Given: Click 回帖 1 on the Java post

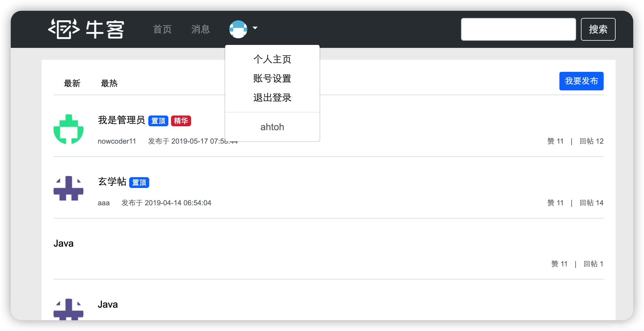Looking at the screenshot, I should 593,264.
